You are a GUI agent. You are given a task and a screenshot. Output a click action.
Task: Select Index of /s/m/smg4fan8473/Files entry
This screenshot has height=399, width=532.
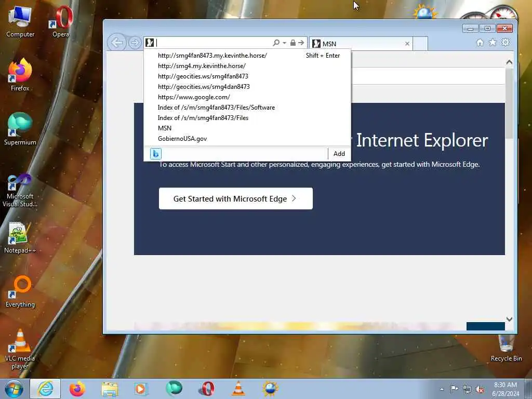pyautogui.click(x=247, y=118)
